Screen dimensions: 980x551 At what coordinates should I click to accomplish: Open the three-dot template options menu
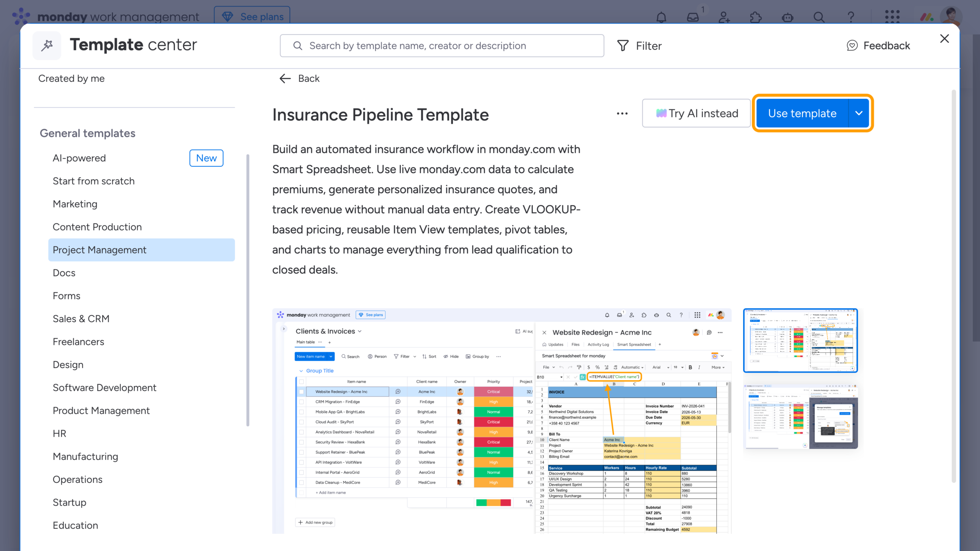[622, 113]
